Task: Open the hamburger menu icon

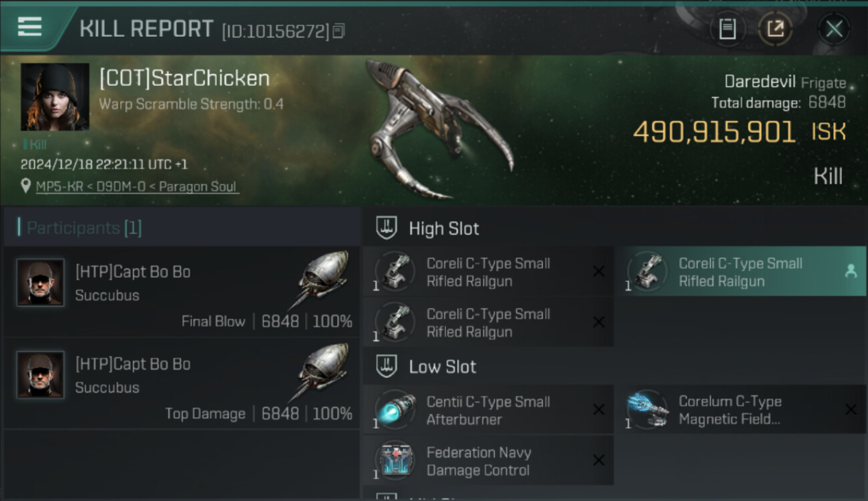Action: click(x=29, y=27)
